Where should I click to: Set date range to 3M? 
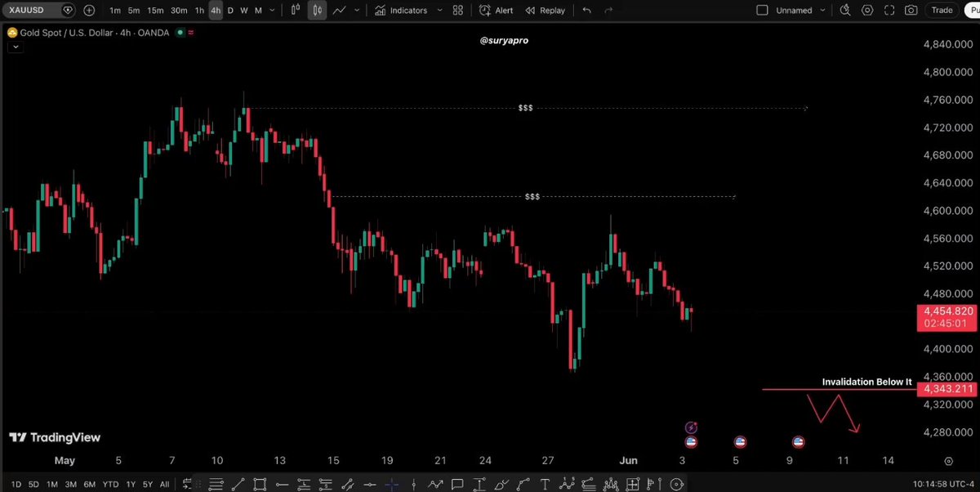pos(69,485)
